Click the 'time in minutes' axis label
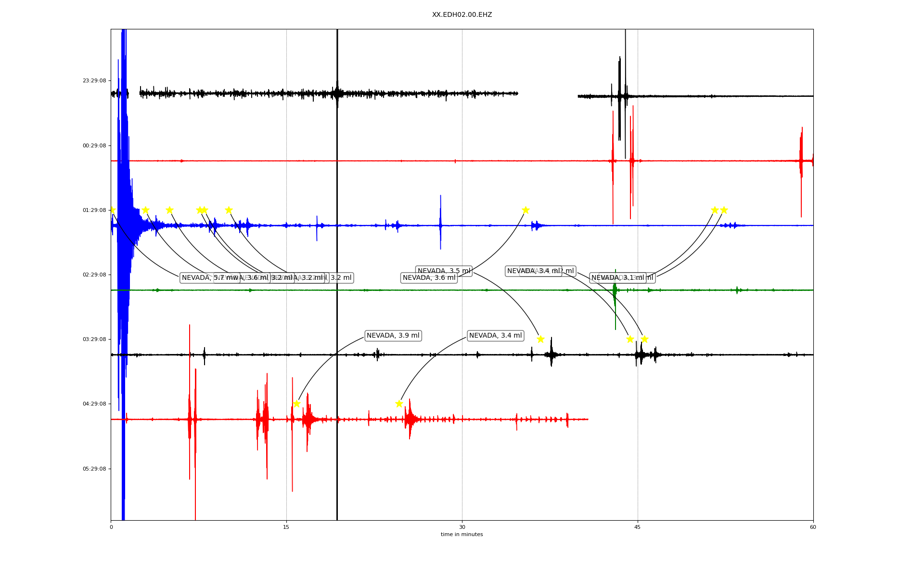924x578 pixels. click(462, 535)
